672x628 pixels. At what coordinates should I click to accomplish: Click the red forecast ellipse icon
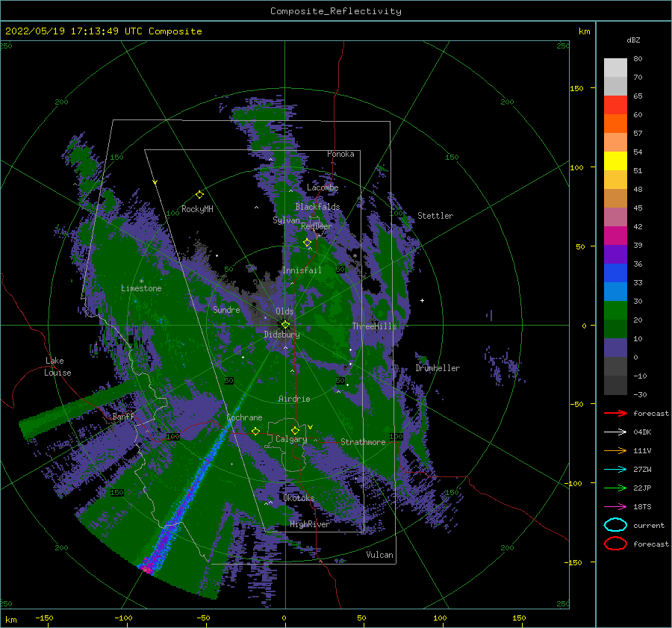pyautogui.click(x=615, y=544)
